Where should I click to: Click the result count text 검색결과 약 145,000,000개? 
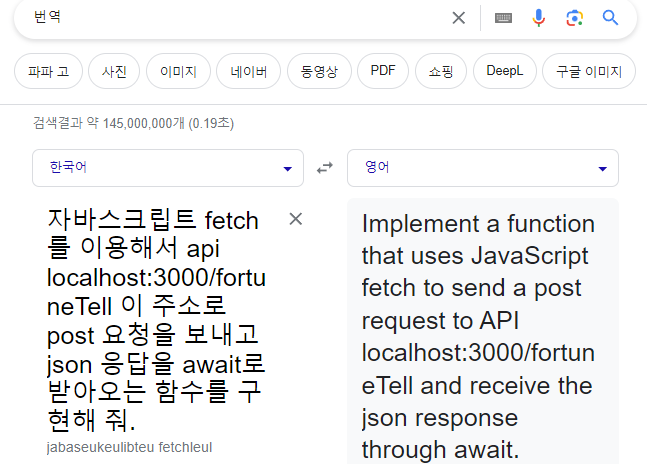click(133, 123)
